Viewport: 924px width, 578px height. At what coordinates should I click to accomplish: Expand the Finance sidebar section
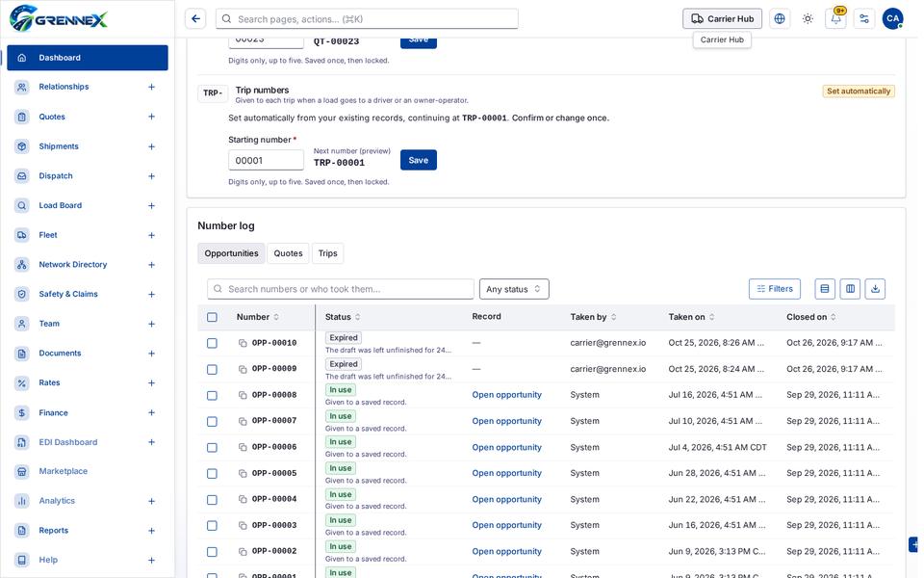pyautogui.click(x=151, y=413)
